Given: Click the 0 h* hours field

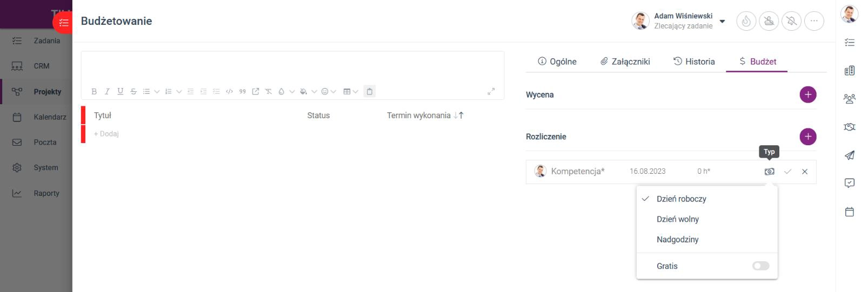Looking at the screenshot, I should pos(704,171).
